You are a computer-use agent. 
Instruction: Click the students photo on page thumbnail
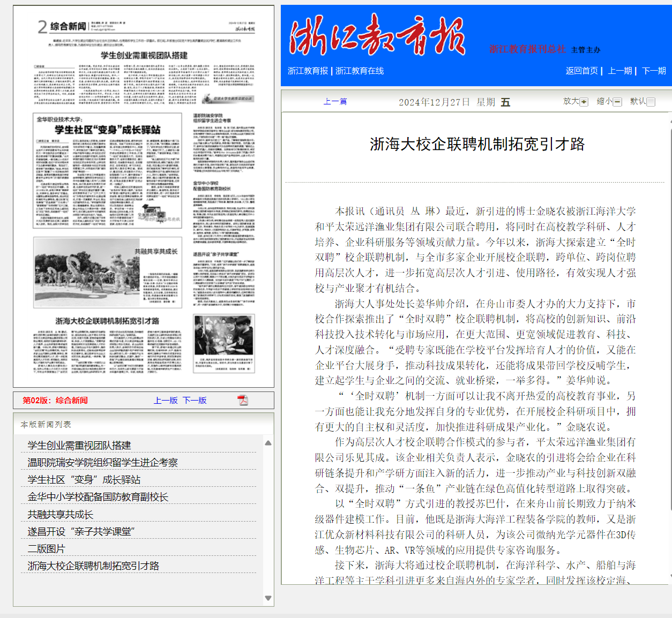223,336
